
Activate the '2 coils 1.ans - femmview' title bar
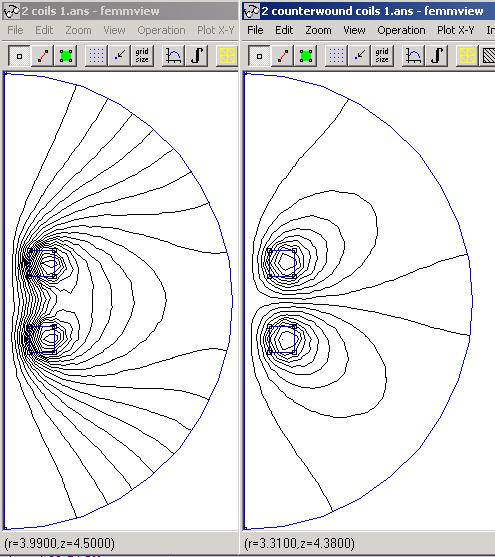point(119,11)
